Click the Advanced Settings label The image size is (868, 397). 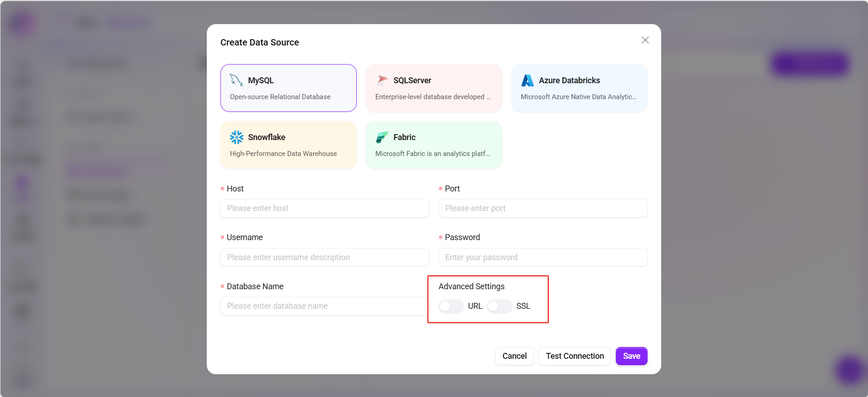click(471, 286)
